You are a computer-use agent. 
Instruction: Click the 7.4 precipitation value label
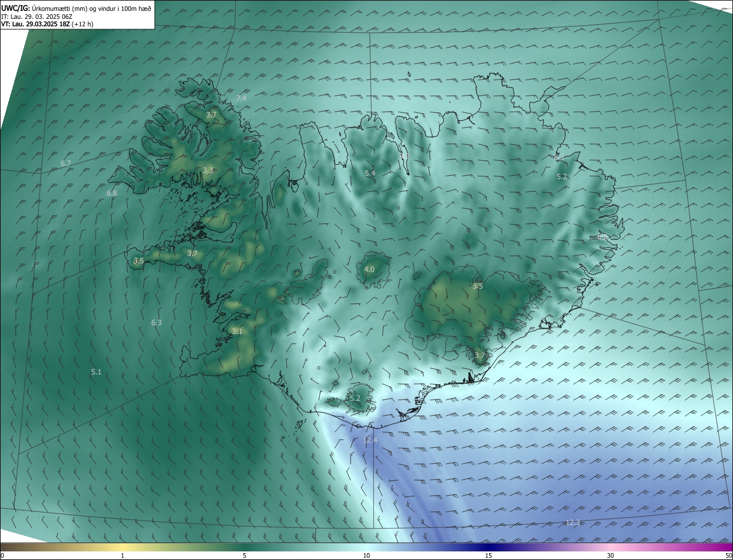pos(241,98)
